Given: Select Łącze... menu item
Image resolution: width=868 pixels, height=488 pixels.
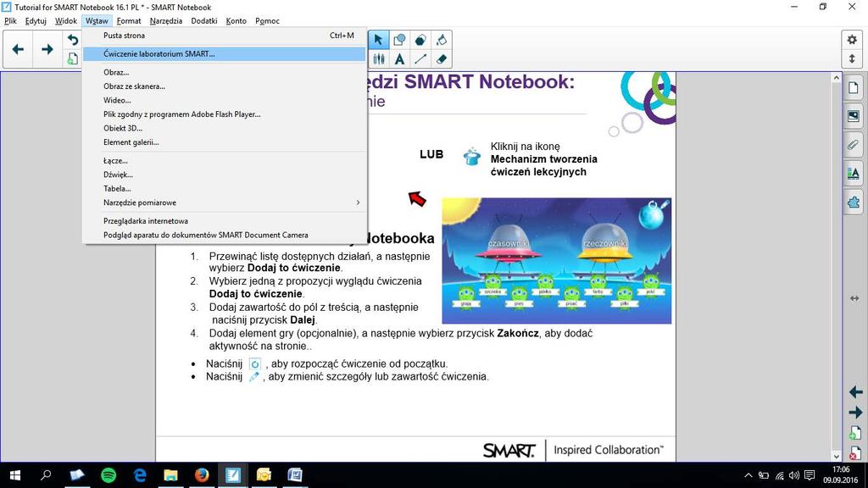Looking at the screenshot, I should pos(224,160).
